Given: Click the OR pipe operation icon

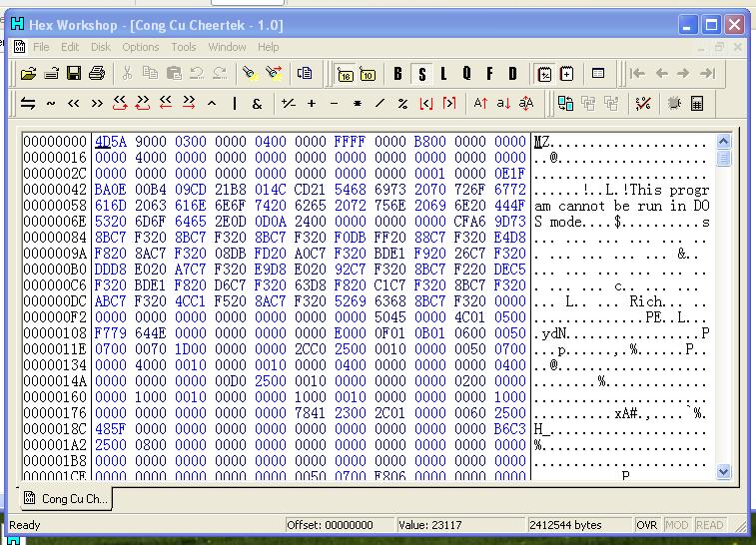Looking at the screenshot, I should point(235,103).
